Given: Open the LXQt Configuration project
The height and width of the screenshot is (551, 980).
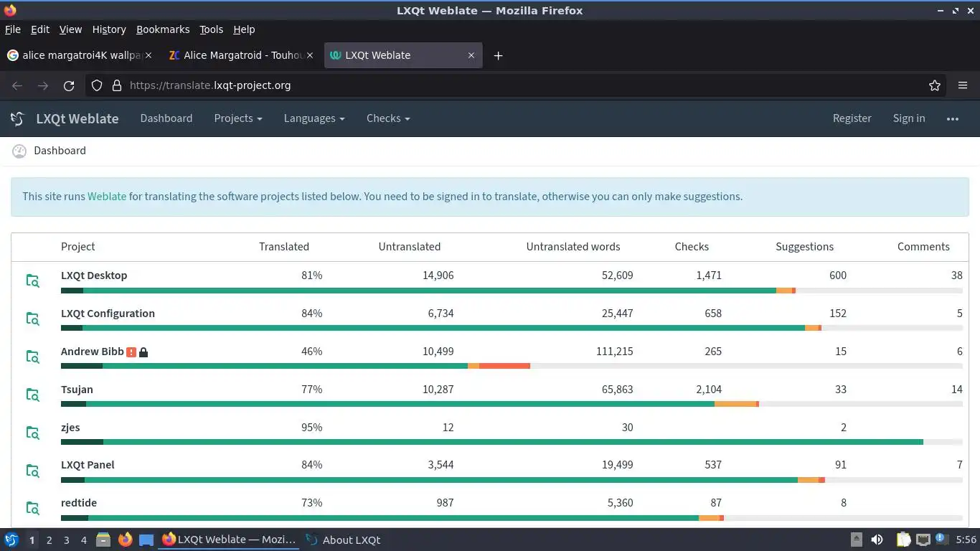Looking at the screenshot, I should click(x=108, y=314).
